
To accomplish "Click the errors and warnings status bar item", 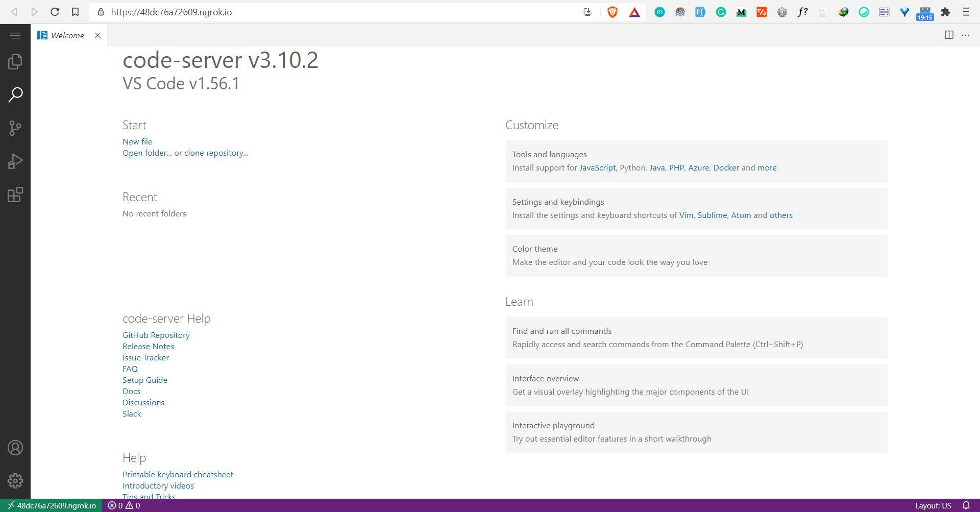I will 124,505.
